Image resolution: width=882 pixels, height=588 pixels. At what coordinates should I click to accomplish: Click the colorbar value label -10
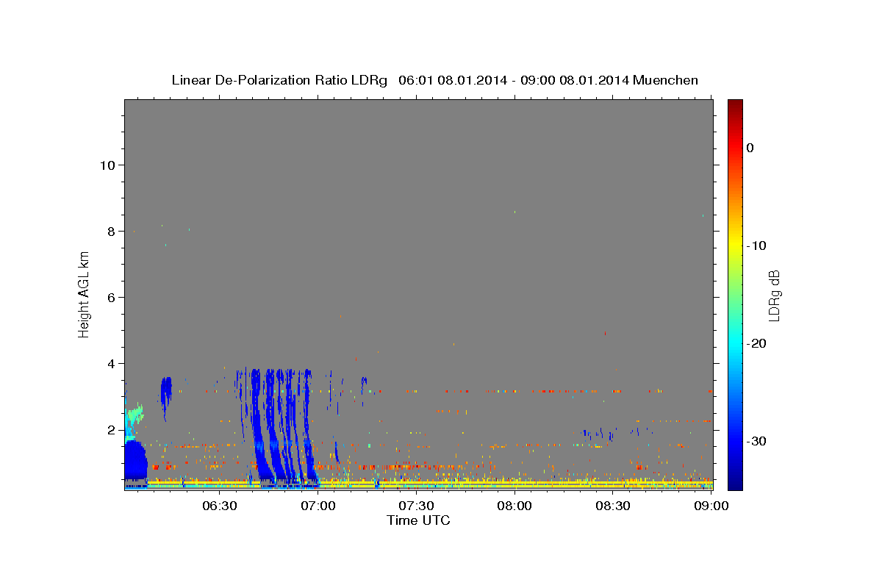756,245
